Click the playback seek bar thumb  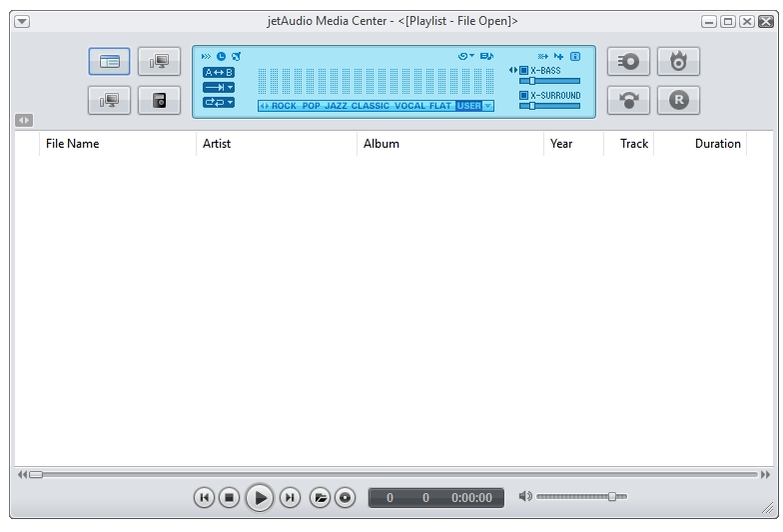[x=36, y=475]
